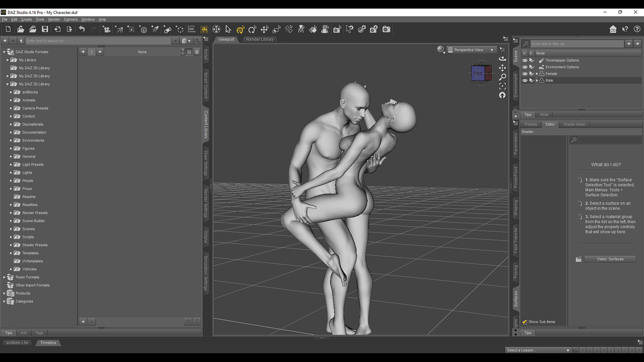Expand the Female node in Scene
The width and height of the screenshot is (644, 362).
coord(537,74)
